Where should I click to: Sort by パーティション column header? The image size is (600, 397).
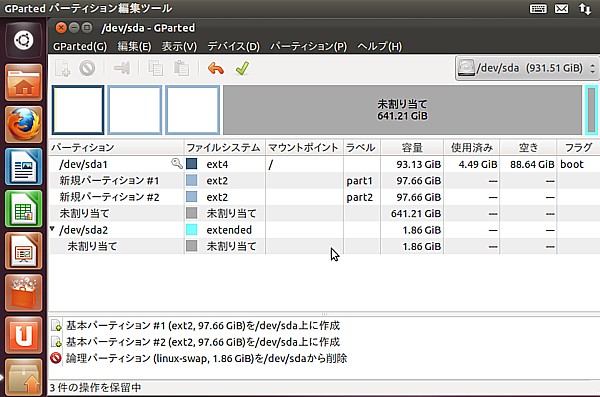[116, 147]
